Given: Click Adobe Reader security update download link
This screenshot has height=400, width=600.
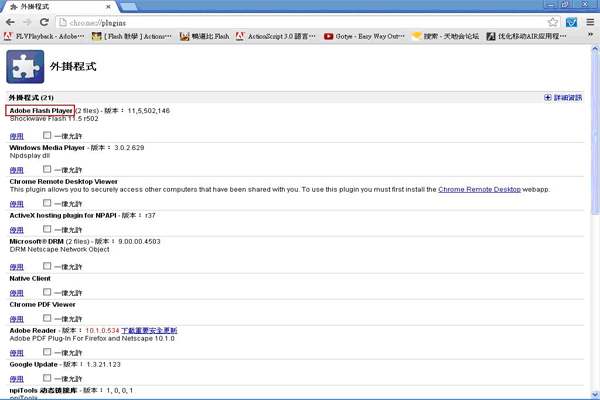Looking at the screenshot, I should click(149, 330).
